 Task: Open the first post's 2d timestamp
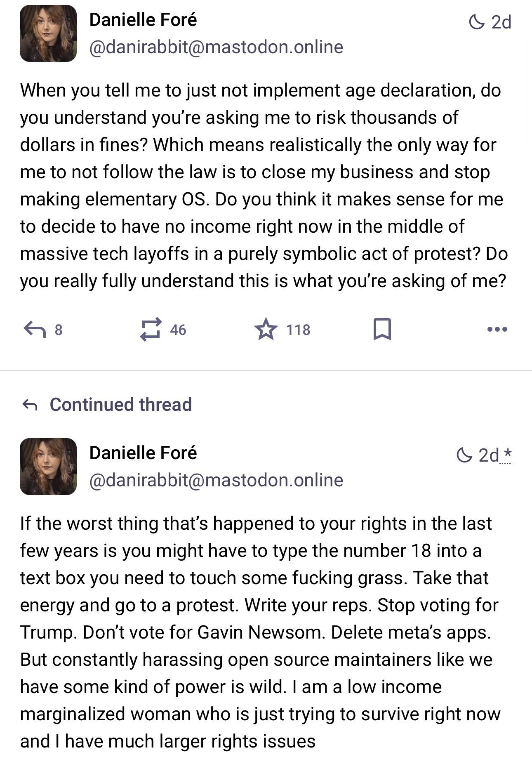501,22
